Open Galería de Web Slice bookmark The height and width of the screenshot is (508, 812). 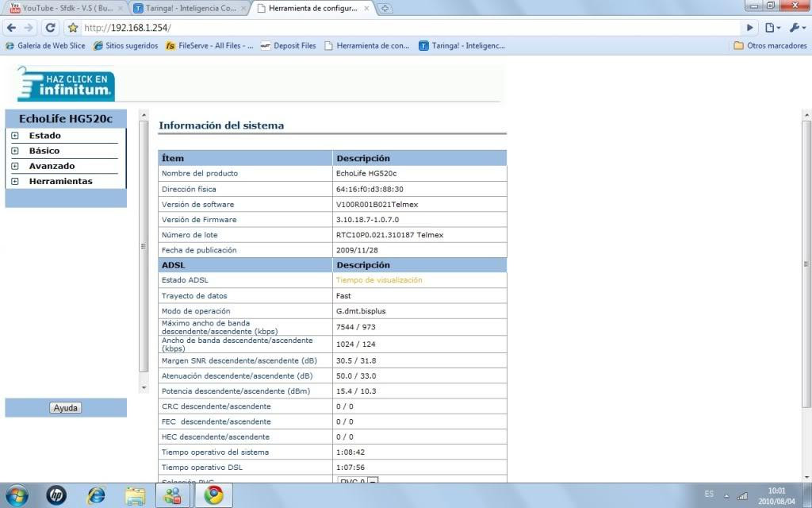tap(45, 45)
